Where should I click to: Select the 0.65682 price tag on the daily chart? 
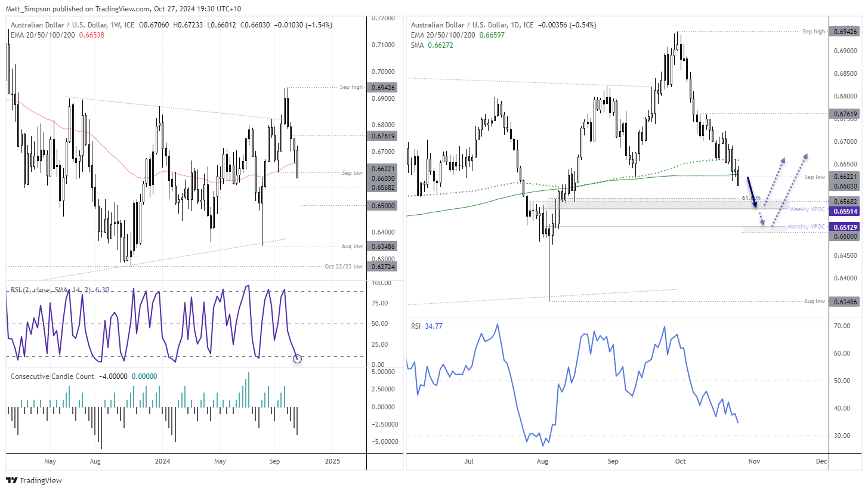pyautogui.click(x=844, y=201)
